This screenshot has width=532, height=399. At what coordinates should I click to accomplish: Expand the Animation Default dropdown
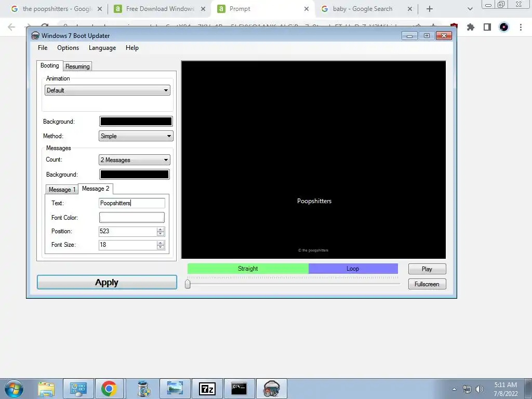[107, 90]
